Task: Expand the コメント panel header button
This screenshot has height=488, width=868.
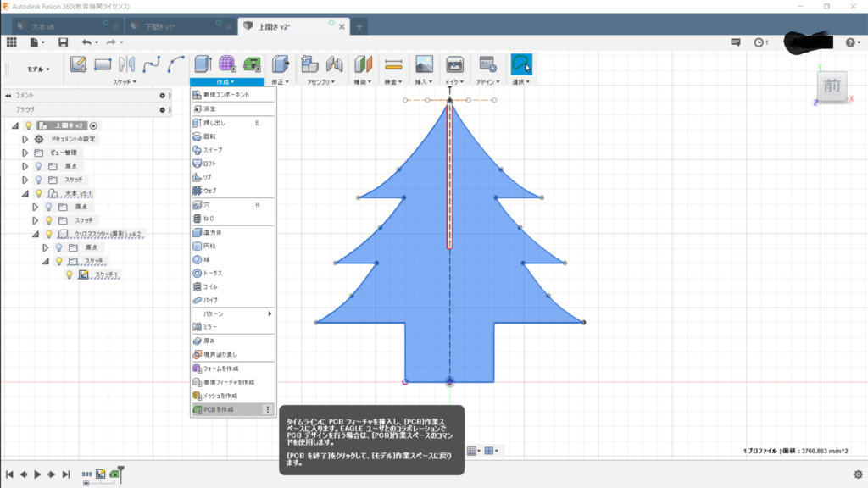Action: click(162, 96)
